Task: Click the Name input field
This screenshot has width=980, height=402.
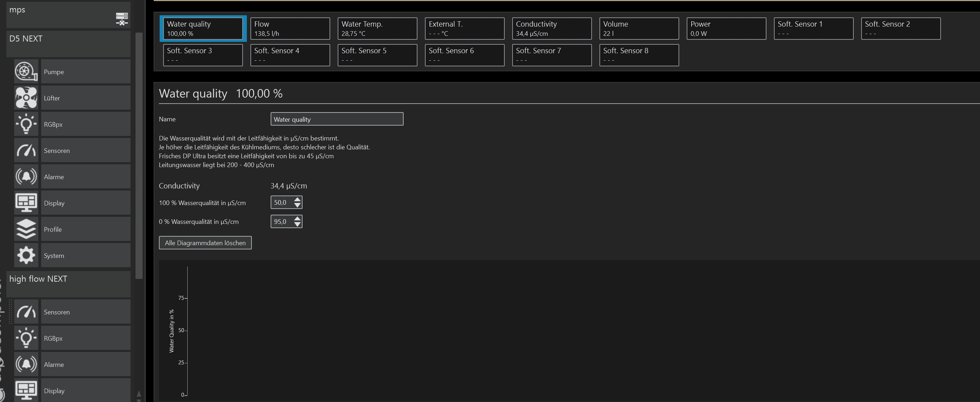Action: click(337, 119)
